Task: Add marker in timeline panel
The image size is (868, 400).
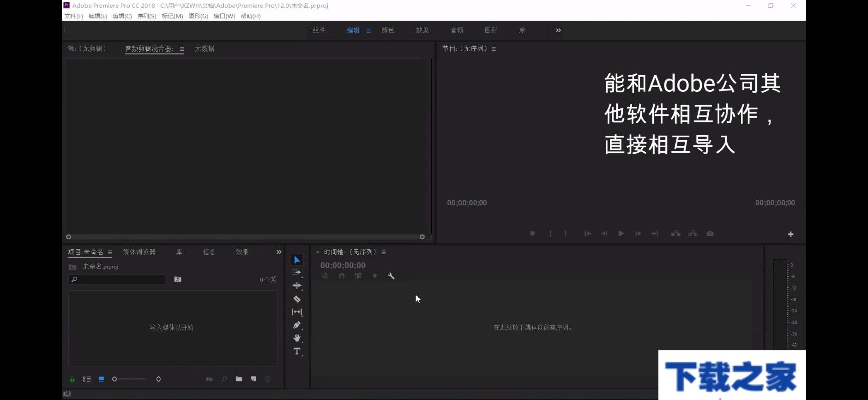Action: (x=374, y=276)
